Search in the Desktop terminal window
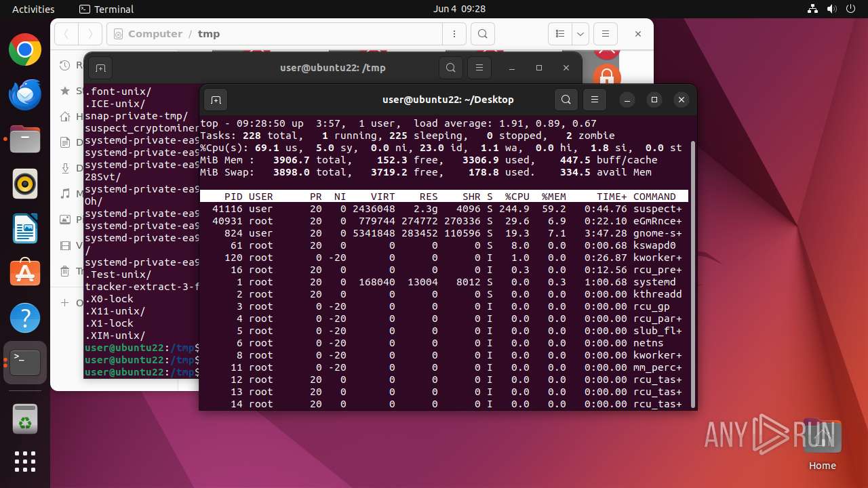The width and height of the screenshot is (868, 488). [x=566, y=100]
